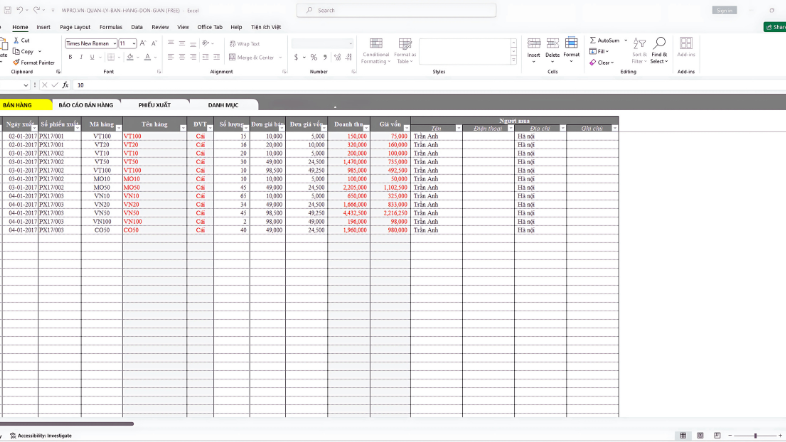786x442 pixels.
Task: Click AutoSum sigma
Action: click(x=593, y=40)
